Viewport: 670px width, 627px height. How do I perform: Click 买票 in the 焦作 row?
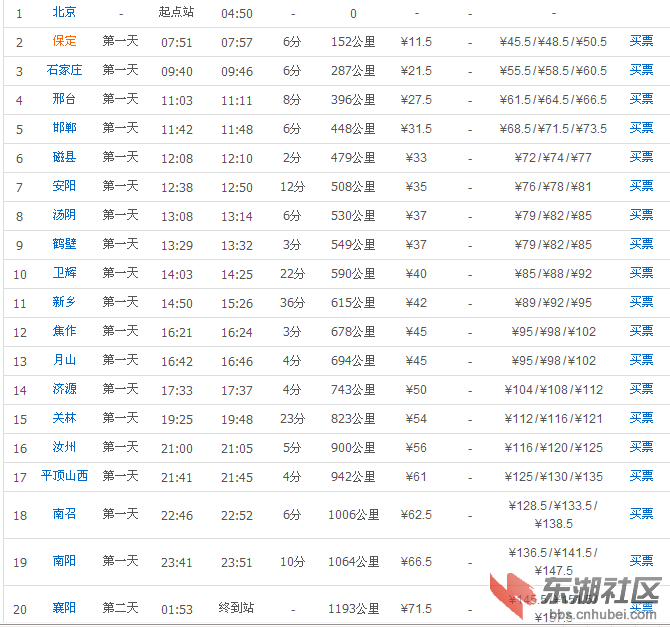[641, 331]
